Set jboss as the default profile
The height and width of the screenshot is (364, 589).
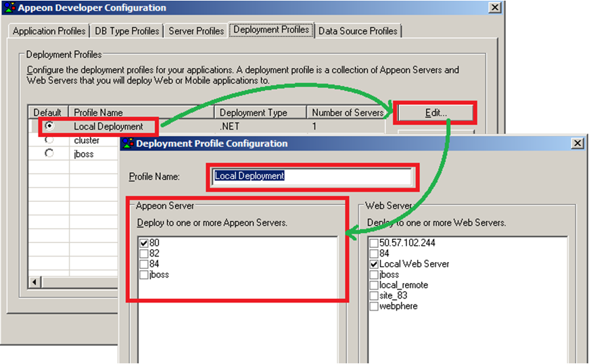pyautogui.click(x=49, y=153)
